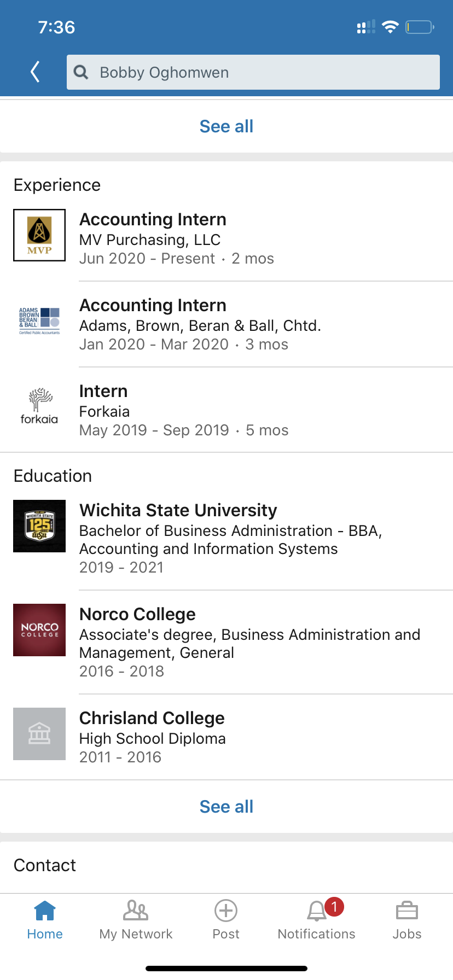Tap the Forkaia company logo
The image size is (453, 980).
[39, 407]
